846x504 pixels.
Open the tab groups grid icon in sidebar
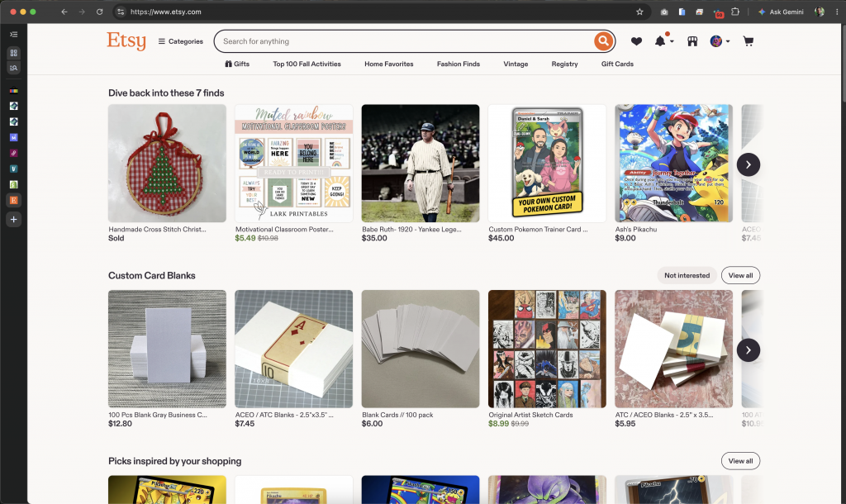tap(13, 53)
